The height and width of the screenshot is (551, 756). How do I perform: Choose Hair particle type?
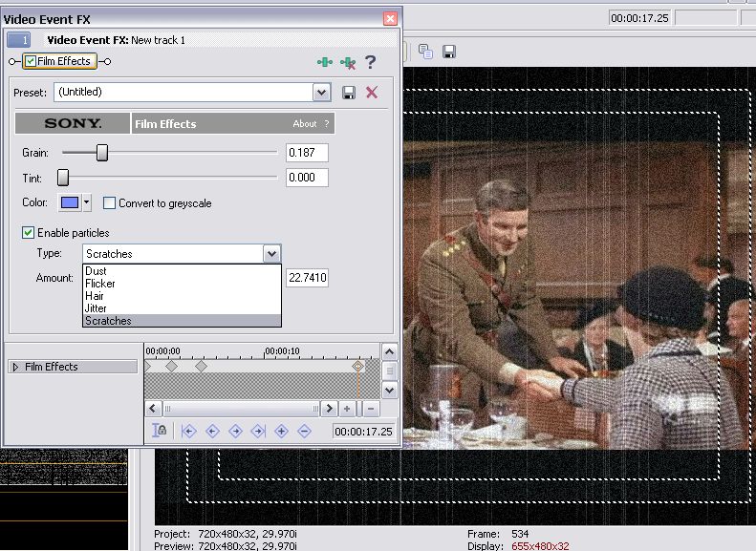(182, 296)
